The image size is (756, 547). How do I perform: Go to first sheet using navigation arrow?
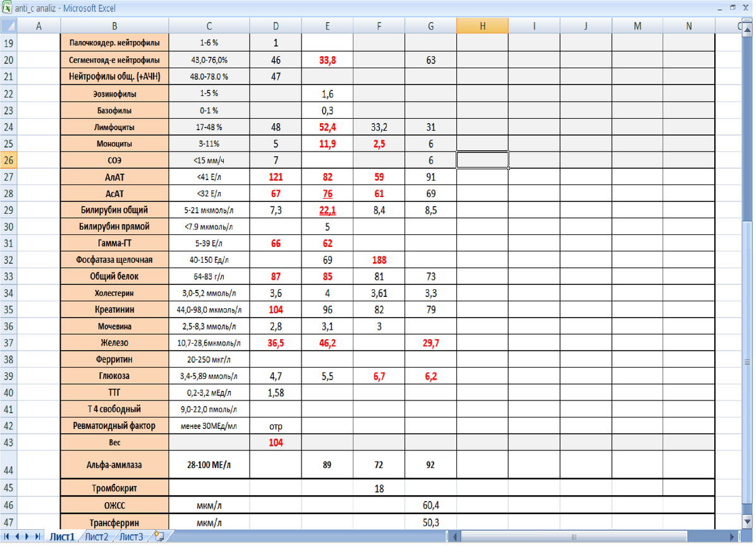8,537
